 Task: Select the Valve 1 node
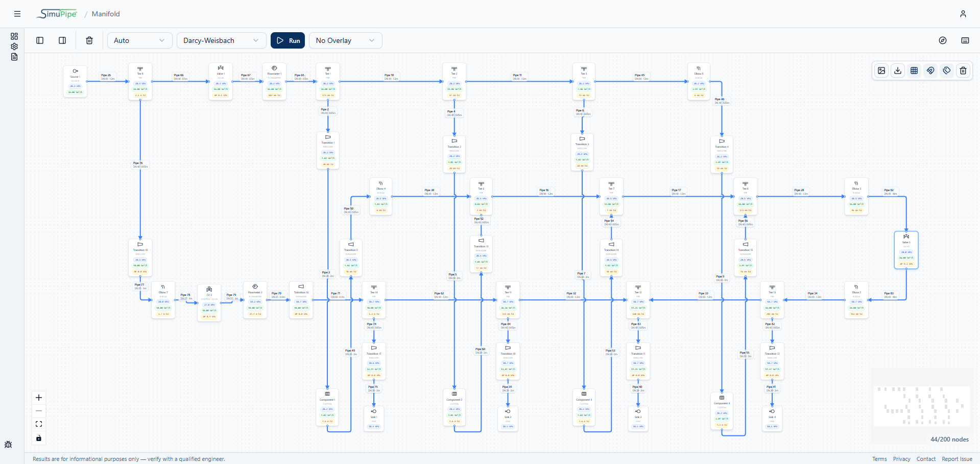tap(221, 82)
